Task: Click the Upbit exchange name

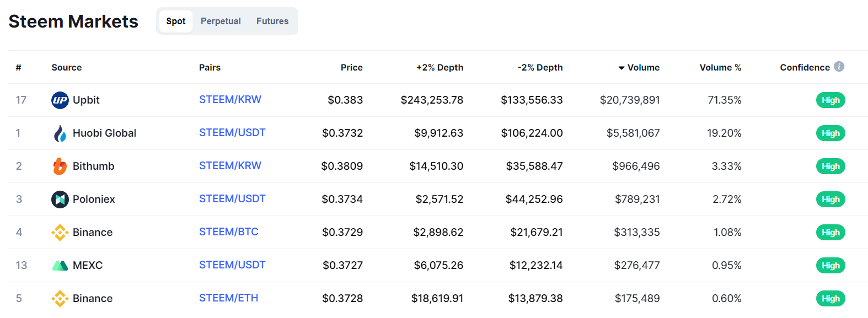Action: (86, 100)
